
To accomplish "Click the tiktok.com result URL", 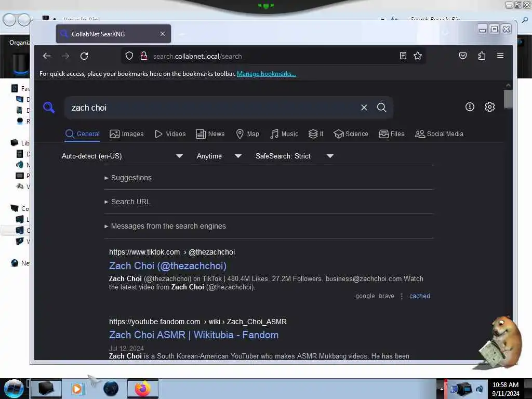I will tap(172, 252).
